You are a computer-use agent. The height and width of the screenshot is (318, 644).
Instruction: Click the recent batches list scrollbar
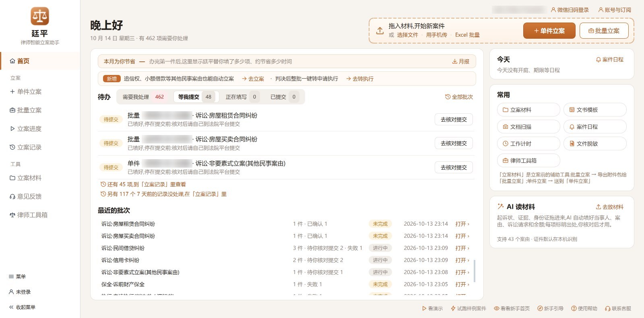click(x=475, y=271)
